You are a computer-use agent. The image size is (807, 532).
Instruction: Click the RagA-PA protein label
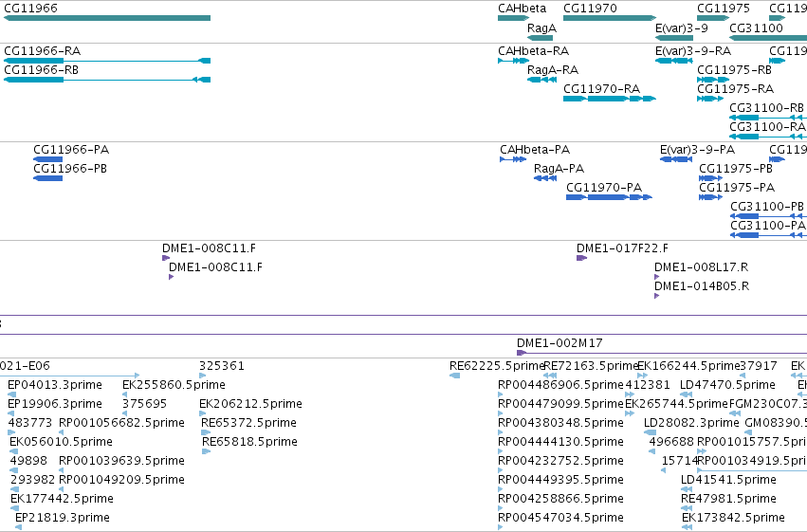coord(559,169)
